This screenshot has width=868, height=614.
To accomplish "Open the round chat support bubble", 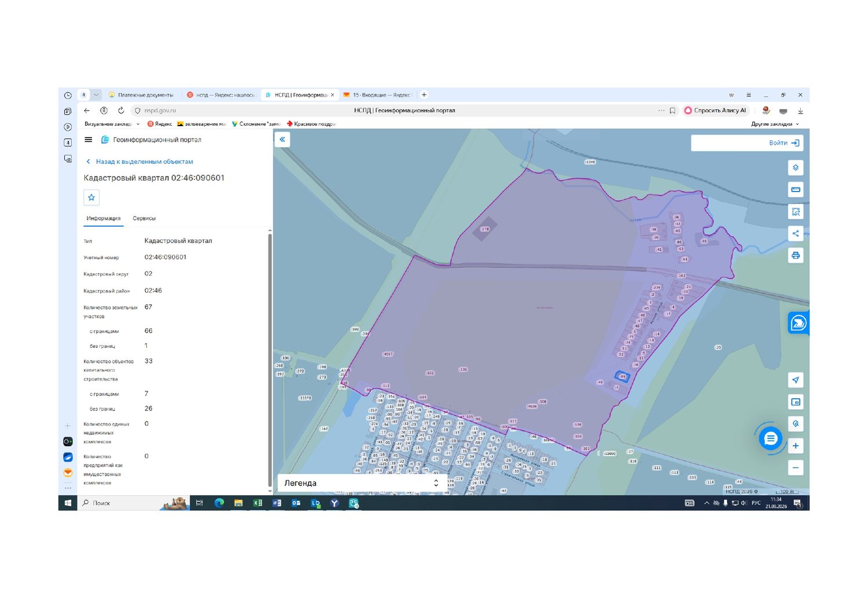I will [x=770, y=439].
